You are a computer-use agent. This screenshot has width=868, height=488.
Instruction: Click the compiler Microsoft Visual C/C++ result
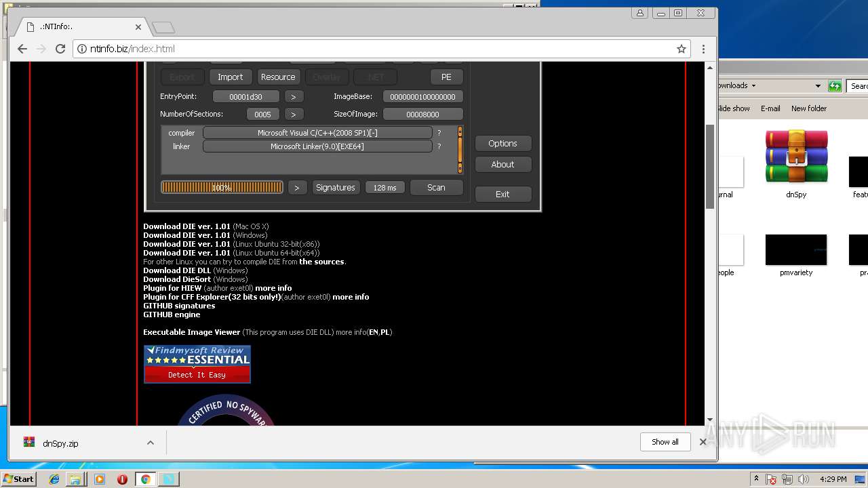point(317,133)
